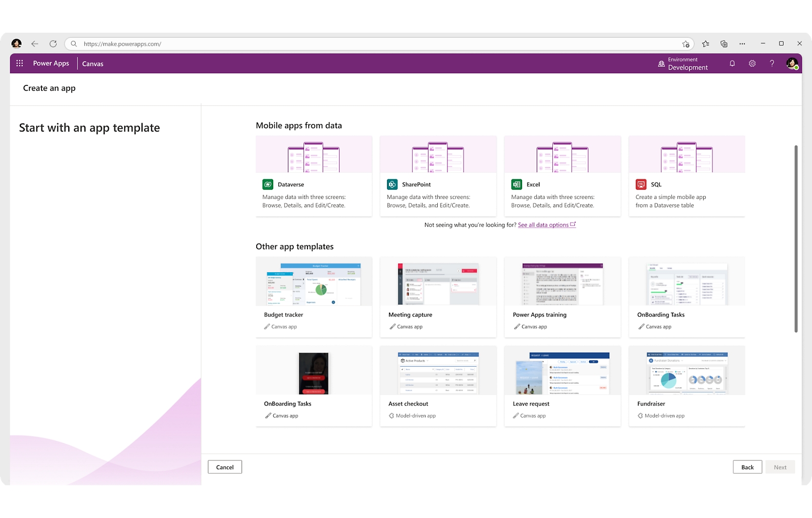Screen dimensions: 812x518
Task: Select the Excel template phone illustration
Action: pos(563,157)
